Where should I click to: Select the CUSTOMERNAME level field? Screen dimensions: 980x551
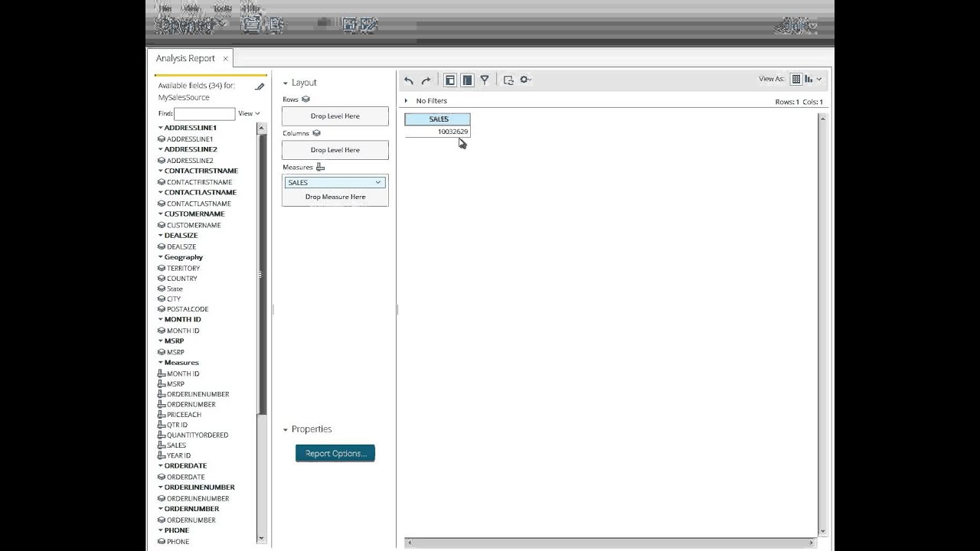(x=194, y=225)
